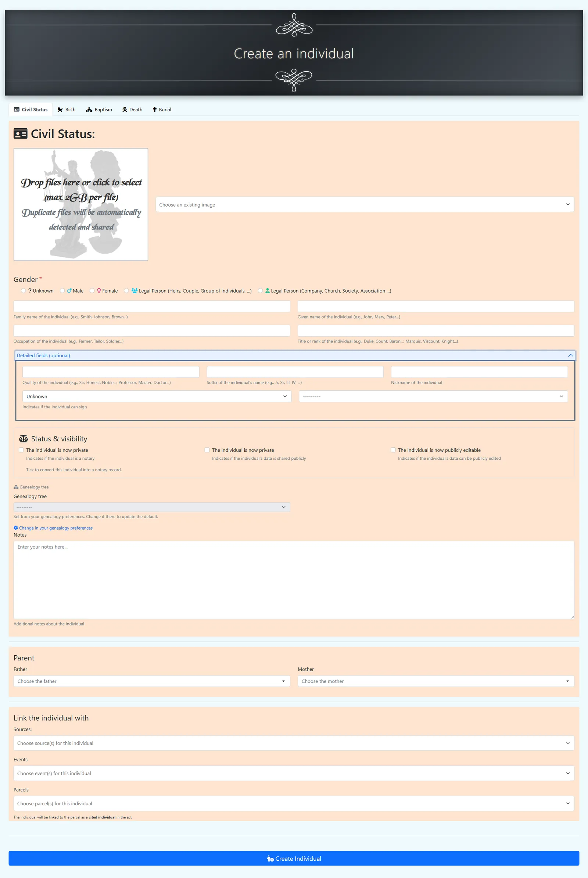
Task: Switch to the Birth tab
Action: point(67,110)
